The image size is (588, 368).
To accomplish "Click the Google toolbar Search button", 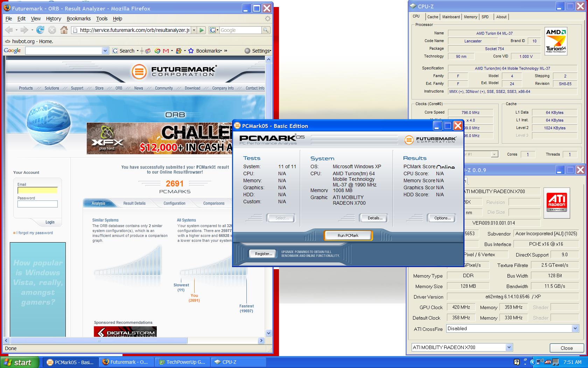I will click(124, 51).
